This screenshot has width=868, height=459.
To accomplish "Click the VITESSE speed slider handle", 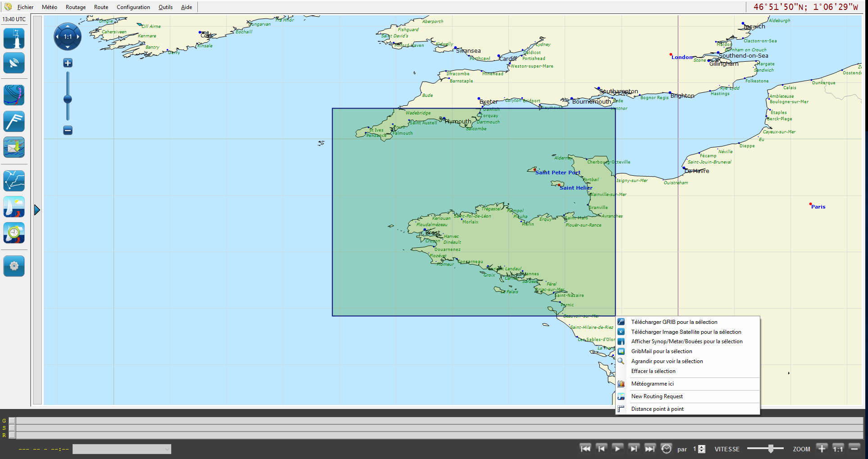I will click(771, 449).
